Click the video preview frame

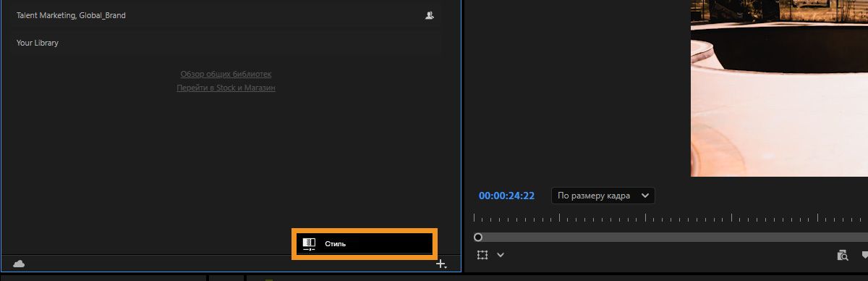[779, 88]
